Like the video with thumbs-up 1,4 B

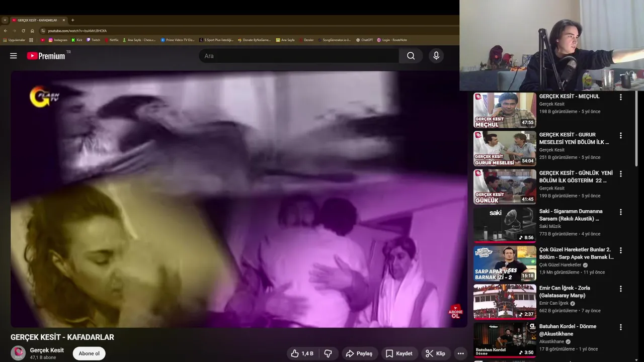pyautogui.click(x=302, y=353)
